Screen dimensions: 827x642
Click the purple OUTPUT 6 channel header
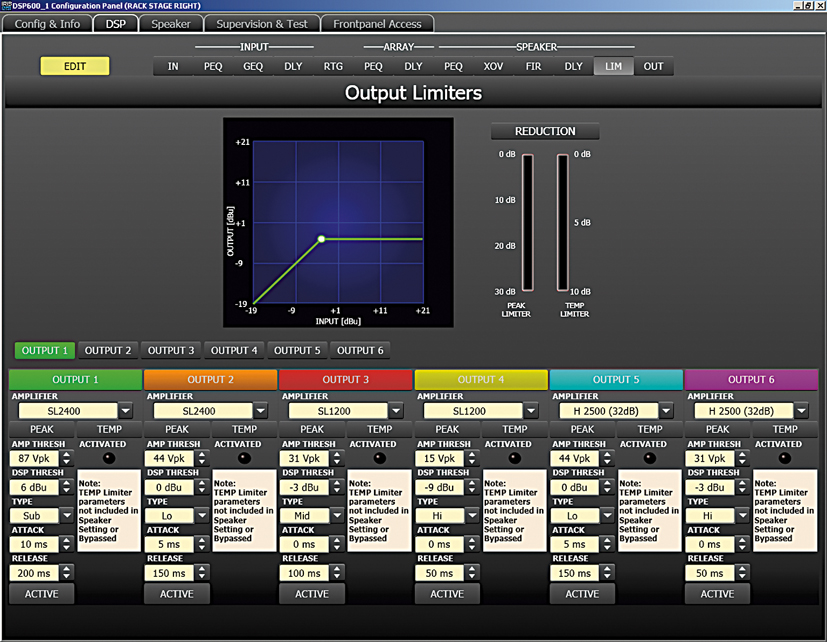[x=751, y=379]
